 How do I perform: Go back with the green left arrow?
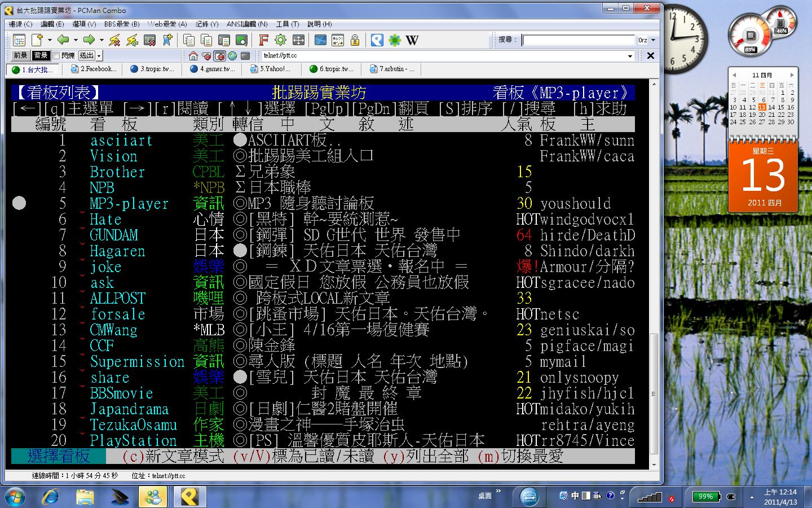63,40
